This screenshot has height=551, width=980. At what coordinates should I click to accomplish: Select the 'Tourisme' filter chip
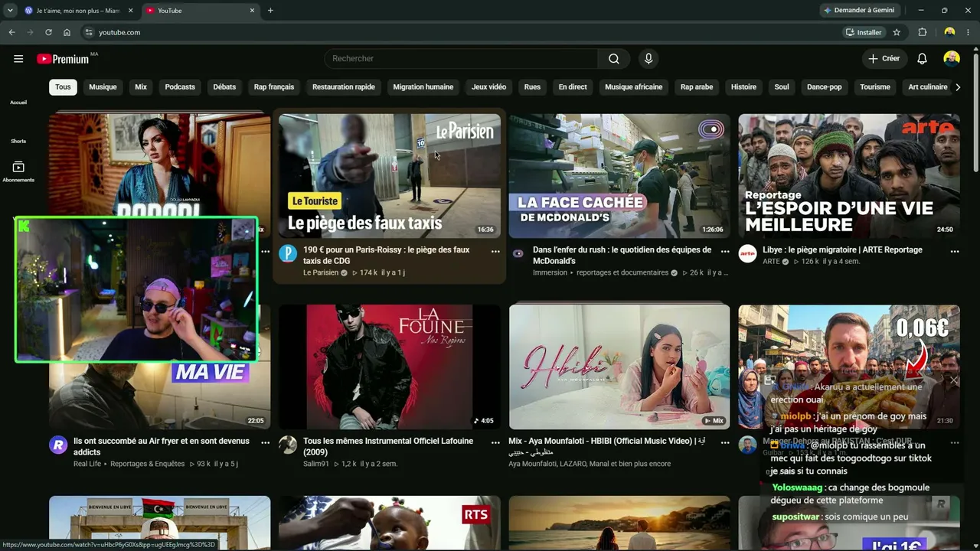(875, 87)
